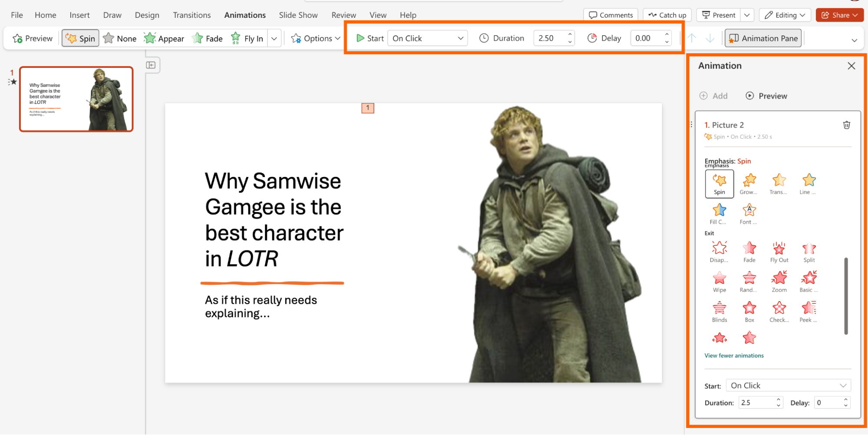Close the Animation pane
The width and height of the screenshot is (868, 435).
tap(851, 66)
